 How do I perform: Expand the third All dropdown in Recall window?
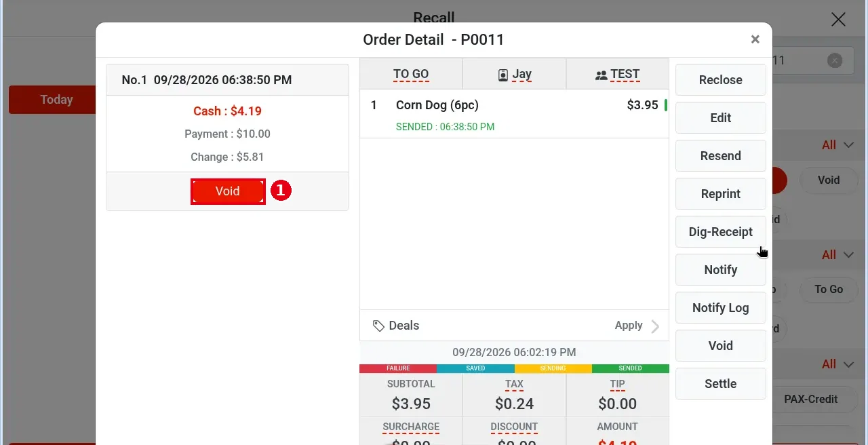838,364
